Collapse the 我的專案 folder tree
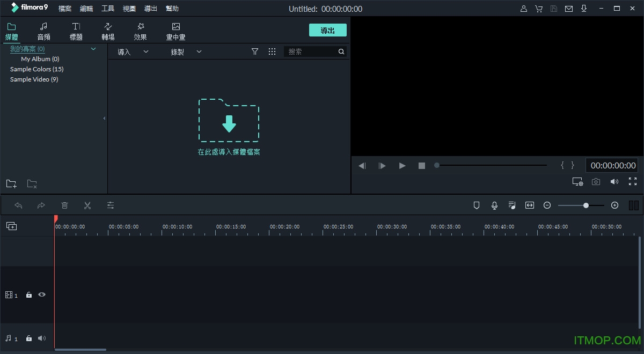644x354 pixels. (93, 49)
